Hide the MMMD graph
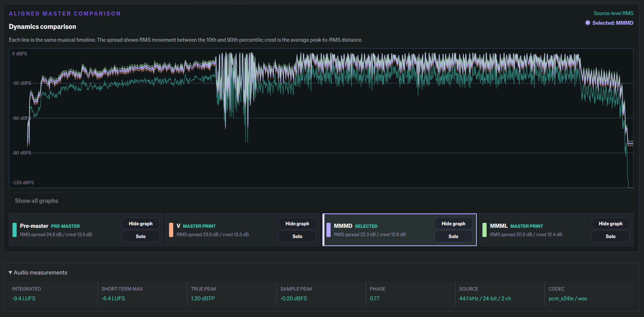Screen dimensions: 644x317 coord(453,224)
